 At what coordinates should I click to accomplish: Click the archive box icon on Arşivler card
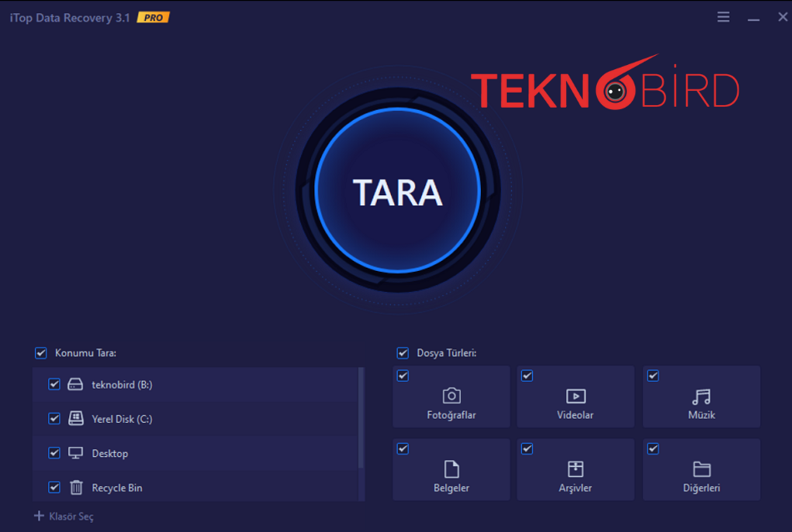click(575, 469)
